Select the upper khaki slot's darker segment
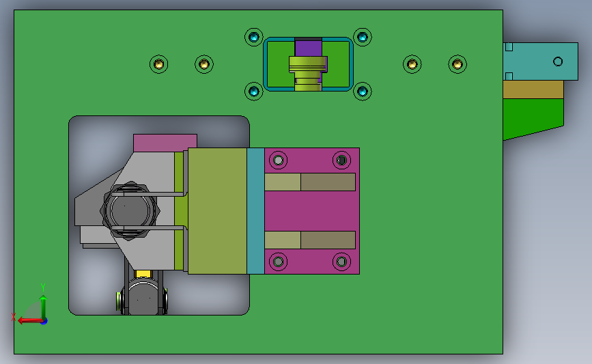Screen dimensions: 592x364 click(x=328, y=182)
